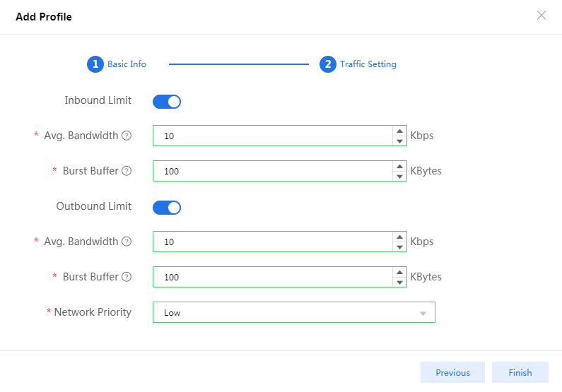
Task: Turn off the Outbound Limit switch
Action: [x=167, y=208]
